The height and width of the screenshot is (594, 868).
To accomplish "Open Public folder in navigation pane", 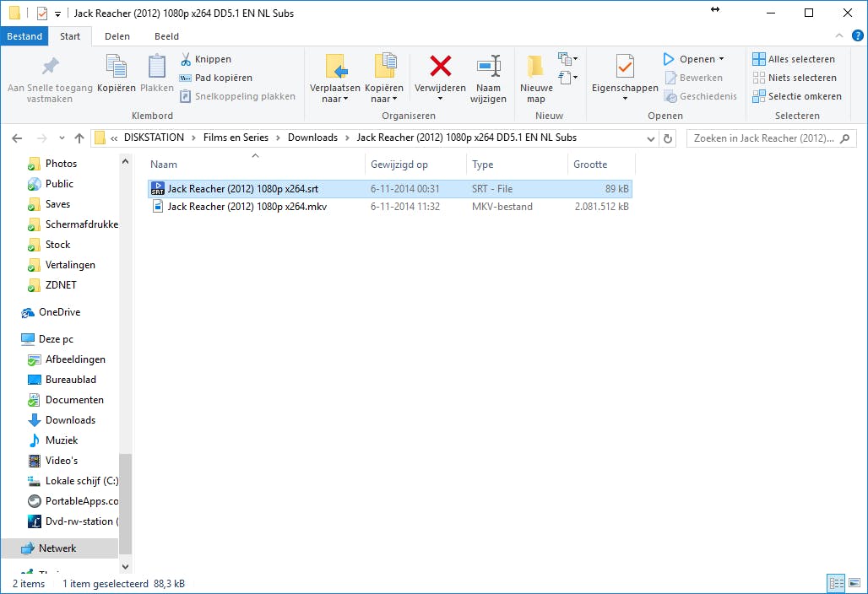I will (x=59, y=184).
